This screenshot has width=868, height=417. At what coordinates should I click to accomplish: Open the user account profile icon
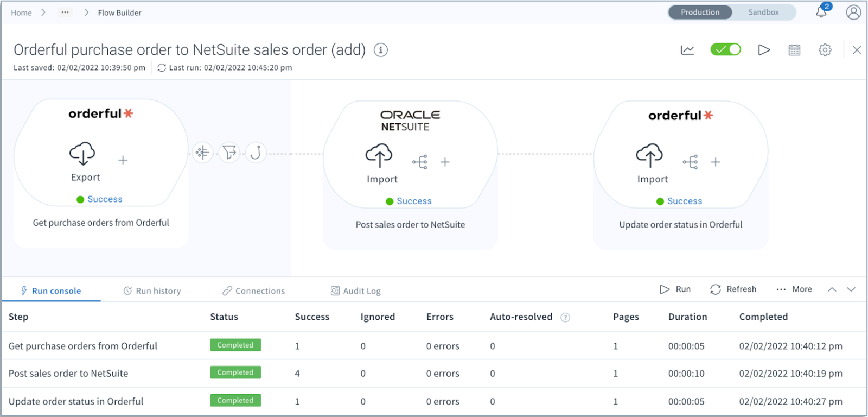point(853,12)
